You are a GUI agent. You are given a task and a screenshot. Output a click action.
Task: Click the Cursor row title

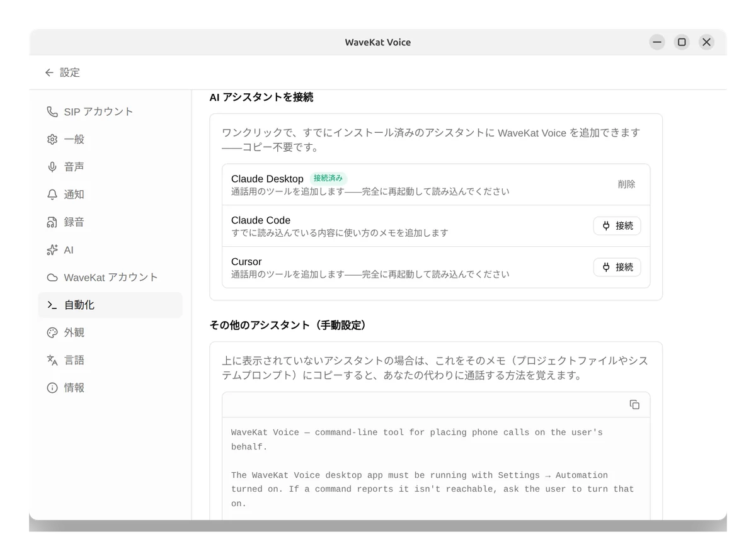(x=246, y=261)
